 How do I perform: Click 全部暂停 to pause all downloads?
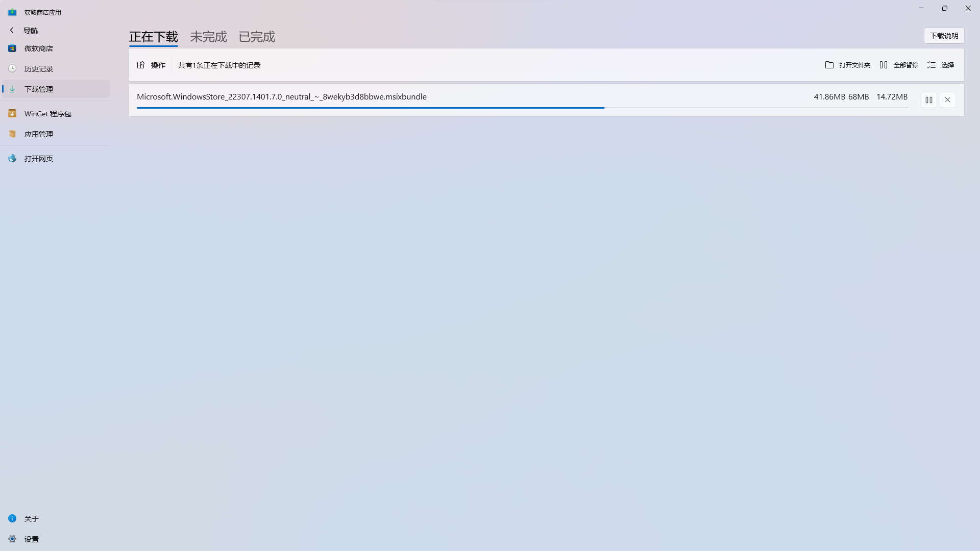coord(900,65)
